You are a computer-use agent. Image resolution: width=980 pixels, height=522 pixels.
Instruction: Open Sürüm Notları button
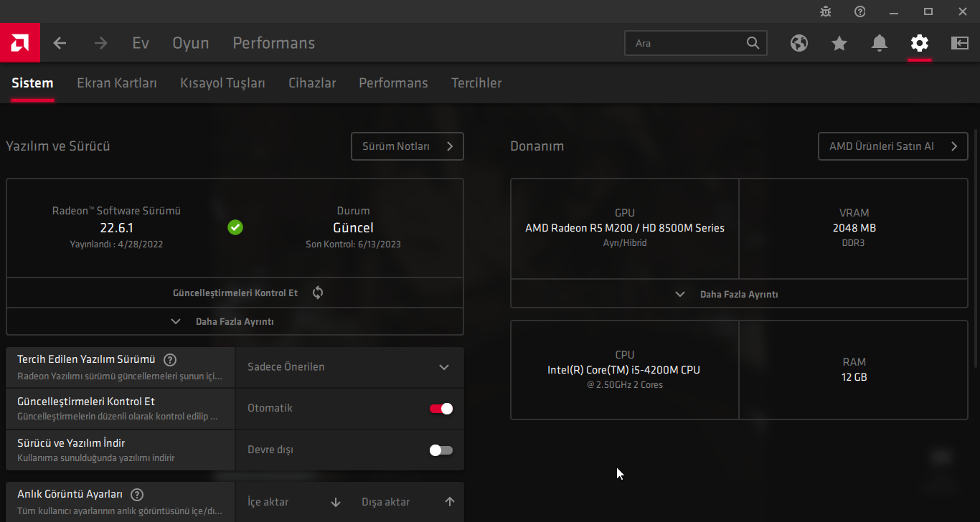[x=407, y=146]
